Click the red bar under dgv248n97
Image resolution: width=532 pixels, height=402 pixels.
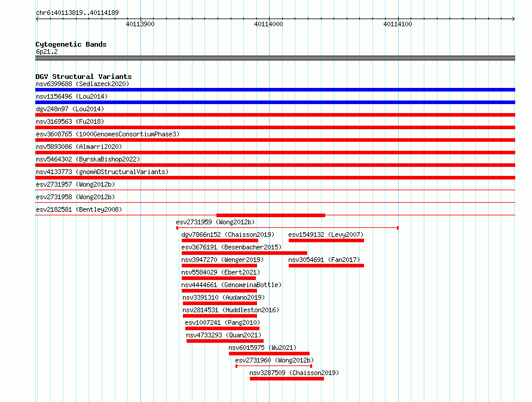[x=275, y=115]
